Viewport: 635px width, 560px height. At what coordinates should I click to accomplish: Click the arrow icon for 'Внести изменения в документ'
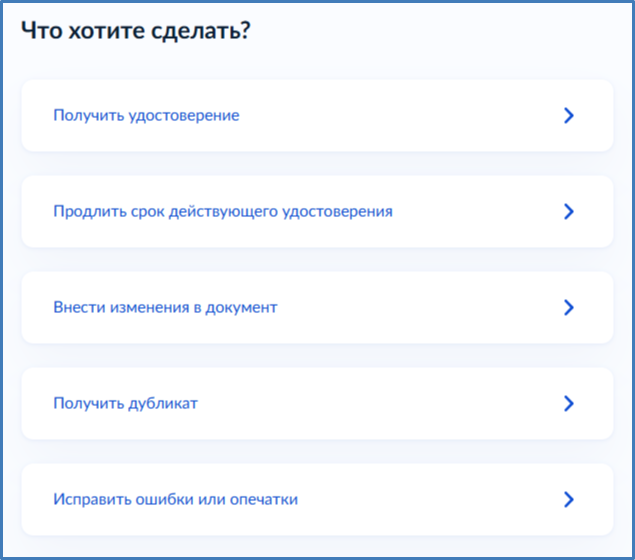(x=568, y=308)
